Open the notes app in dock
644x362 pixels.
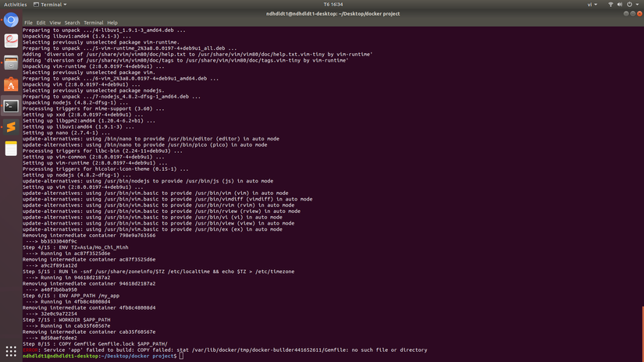[x=11, y=148]
